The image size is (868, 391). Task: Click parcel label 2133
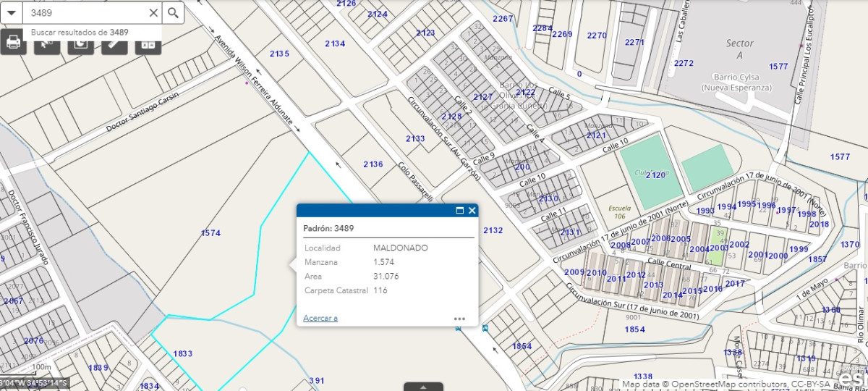click(x=415, y=138)
